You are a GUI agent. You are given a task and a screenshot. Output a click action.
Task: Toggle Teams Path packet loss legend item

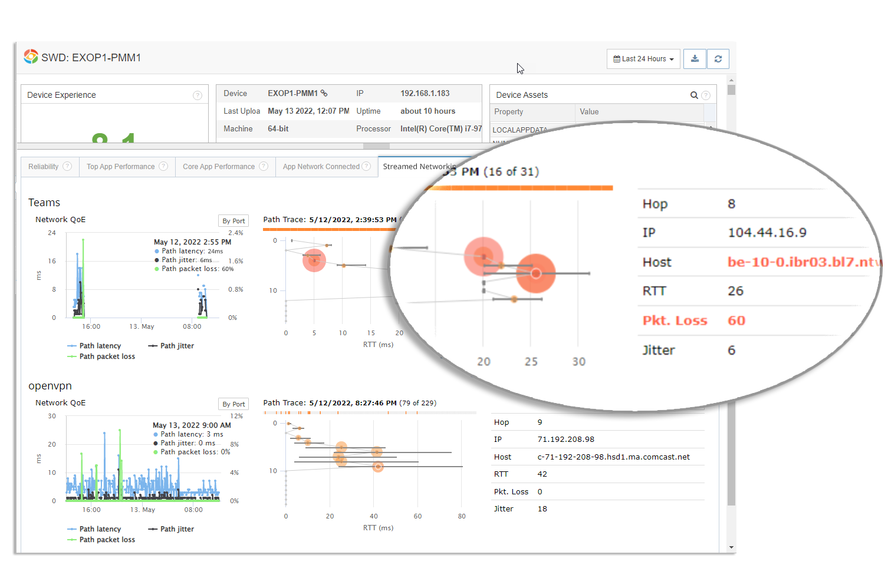coord(101,356)
